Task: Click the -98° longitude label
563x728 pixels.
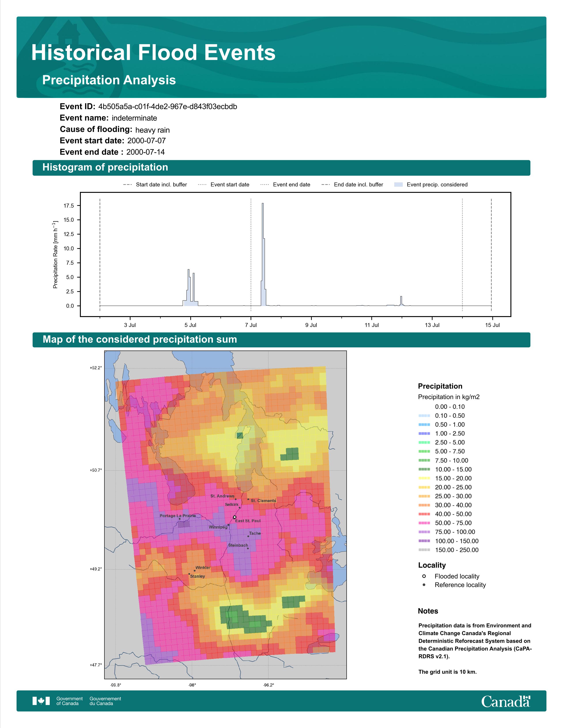Action: (x=193, y=685)
